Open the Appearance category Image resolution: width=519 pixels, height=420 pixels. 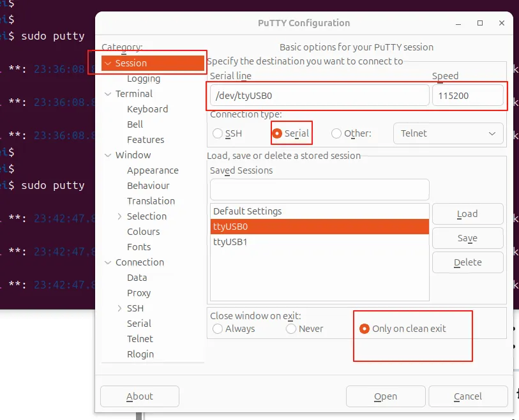coord(153,170)
